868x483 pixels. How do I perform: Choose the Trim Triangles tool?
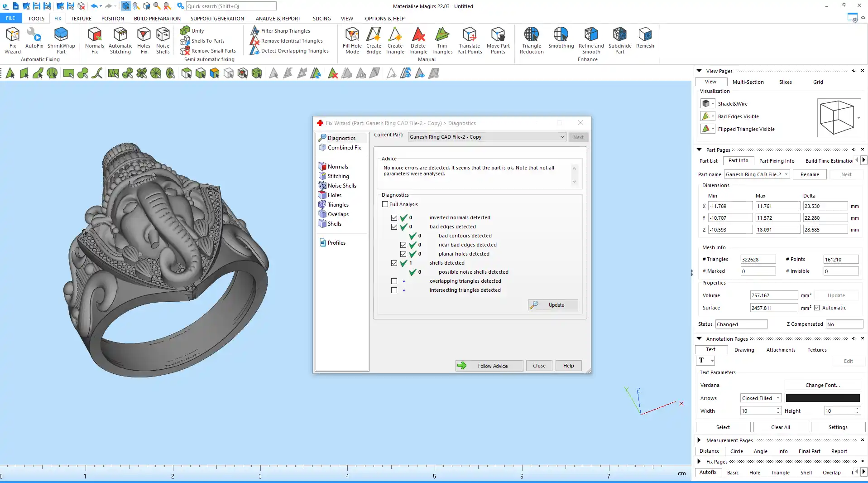point(442,40)
